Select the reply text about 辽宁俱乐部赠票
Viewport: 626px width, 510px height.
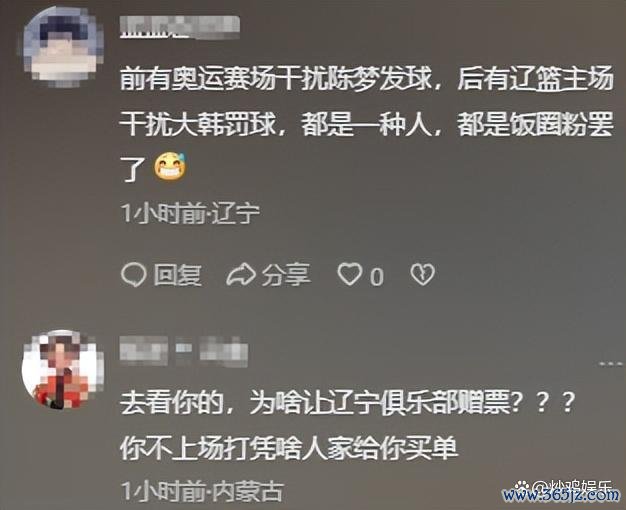click(347, 403)
